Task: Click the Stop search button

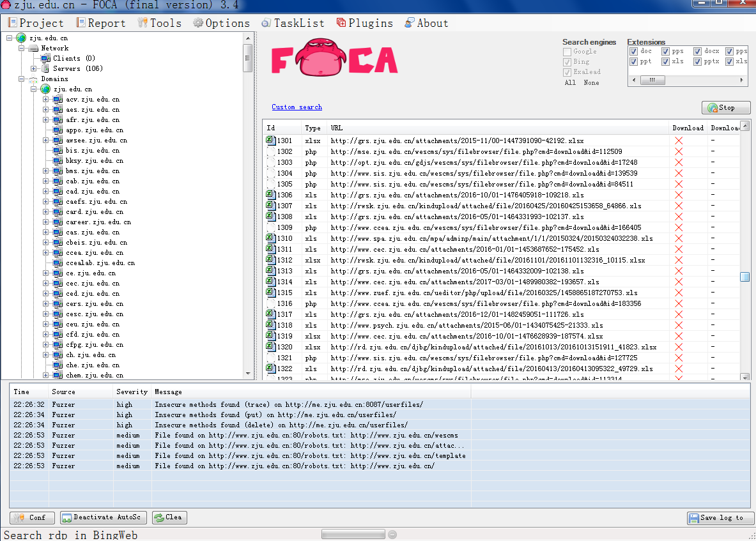Action: (726, 107)
